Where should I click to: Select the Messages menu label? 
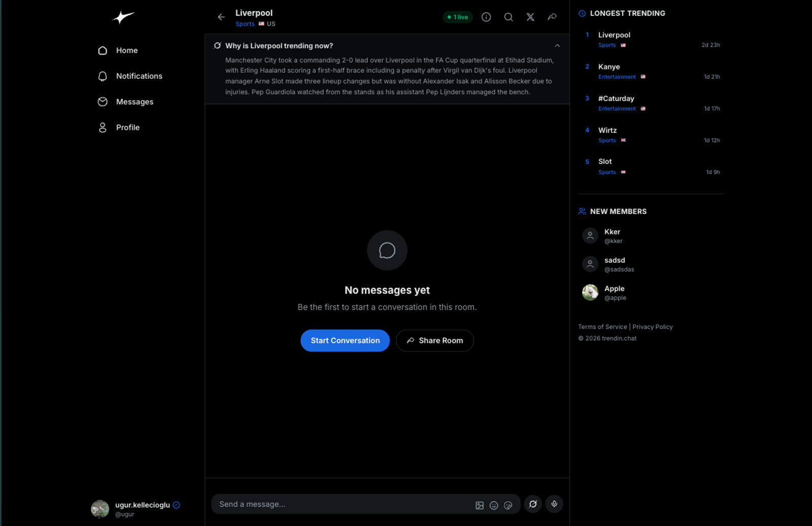coord(134,102)
